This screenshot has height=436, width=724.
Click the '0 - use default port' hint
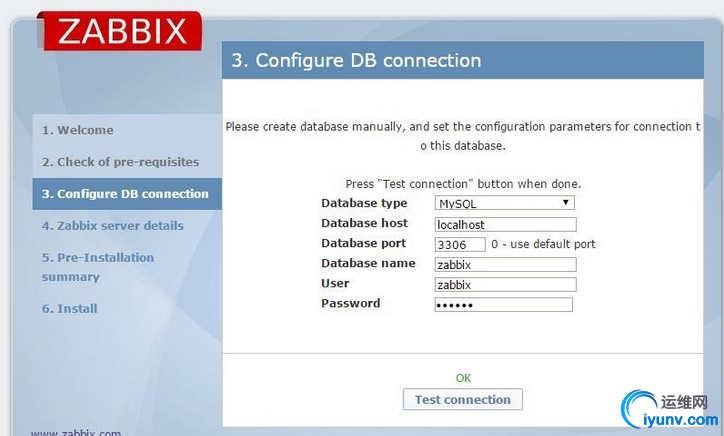click(x=543, y=244)
